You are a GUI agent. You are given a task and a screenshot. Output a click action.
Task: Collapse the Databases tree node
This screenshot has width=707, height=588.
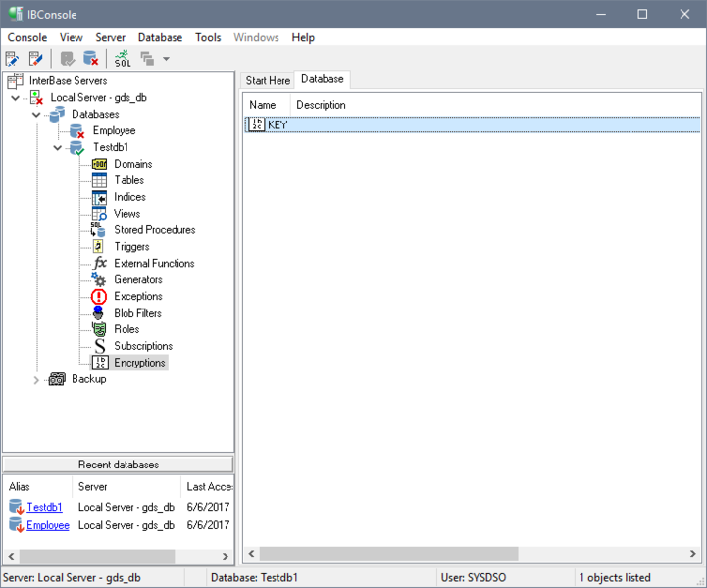(x=36, y=115)
